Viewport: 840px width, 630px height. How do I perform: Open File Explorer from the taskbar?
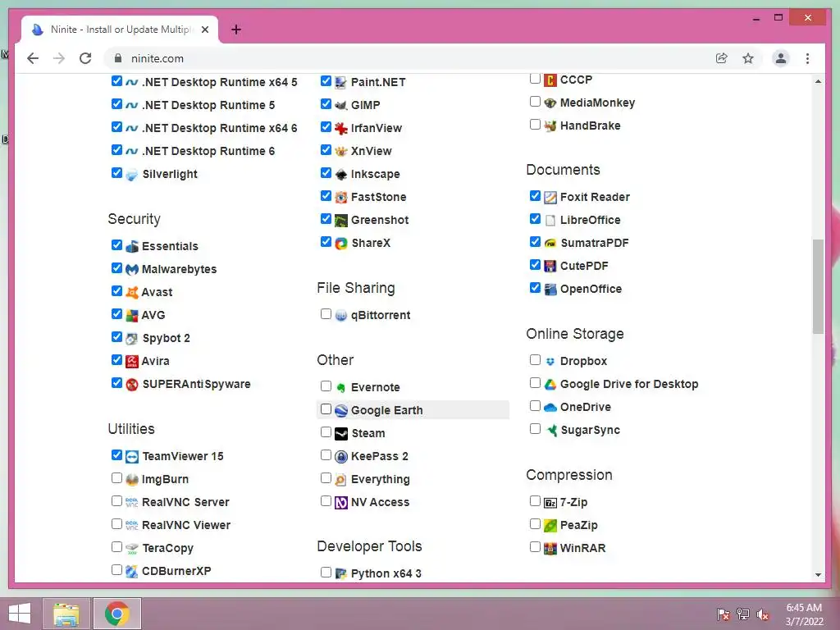66,614
